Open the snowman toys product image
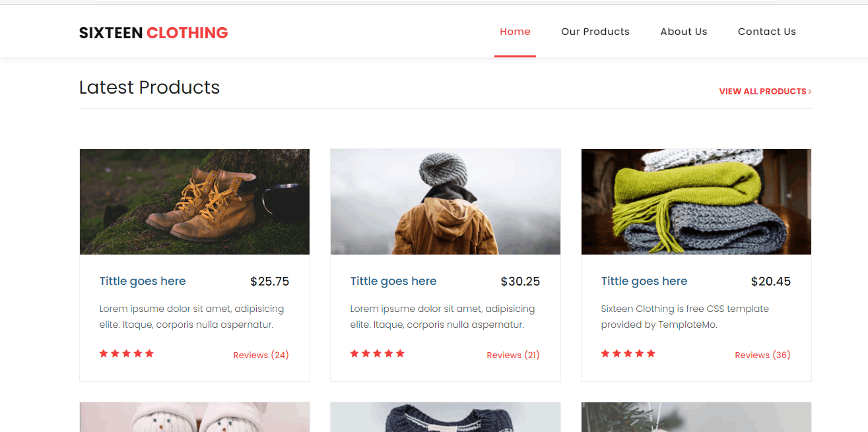This screenshot has width=868, height=432. 195,417
